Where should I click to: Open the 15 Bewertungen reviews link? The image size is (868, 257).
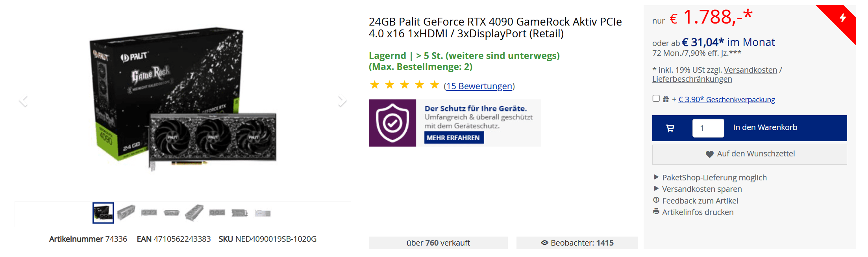(x=479, y=86)
